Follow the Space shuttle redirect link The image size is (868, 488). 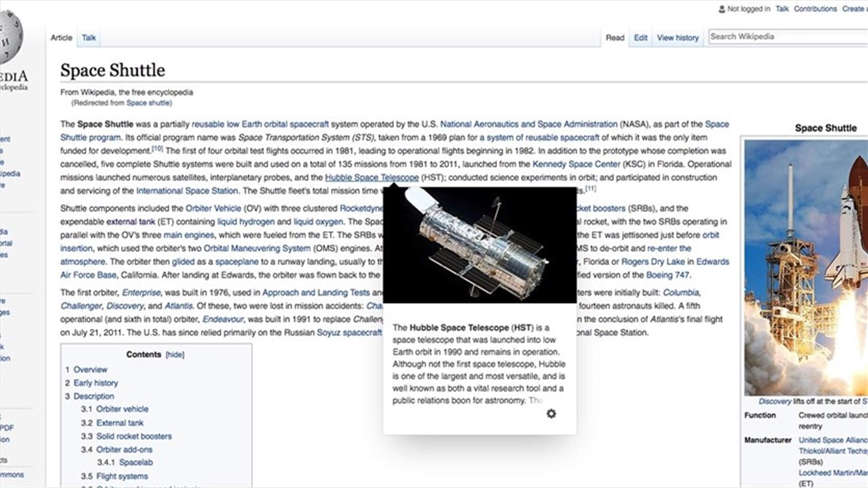pos(148,103)
